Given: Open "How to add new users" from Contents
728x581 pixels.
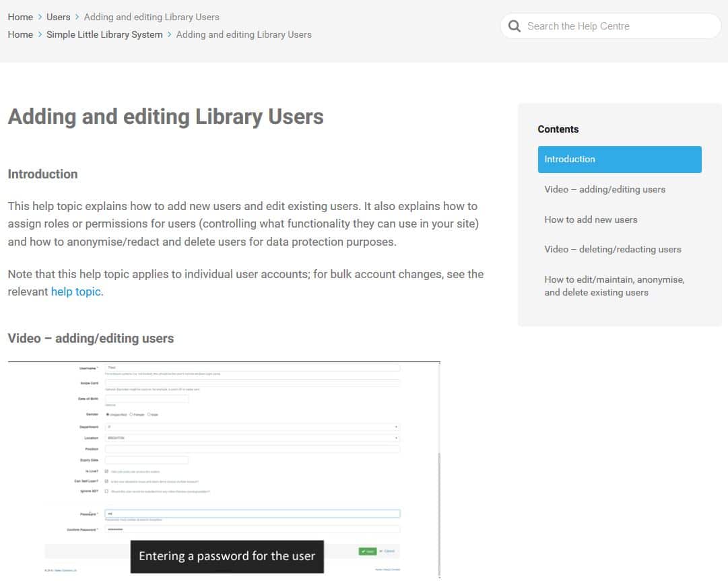Looking at the screenshot, I should click(591, 219).
